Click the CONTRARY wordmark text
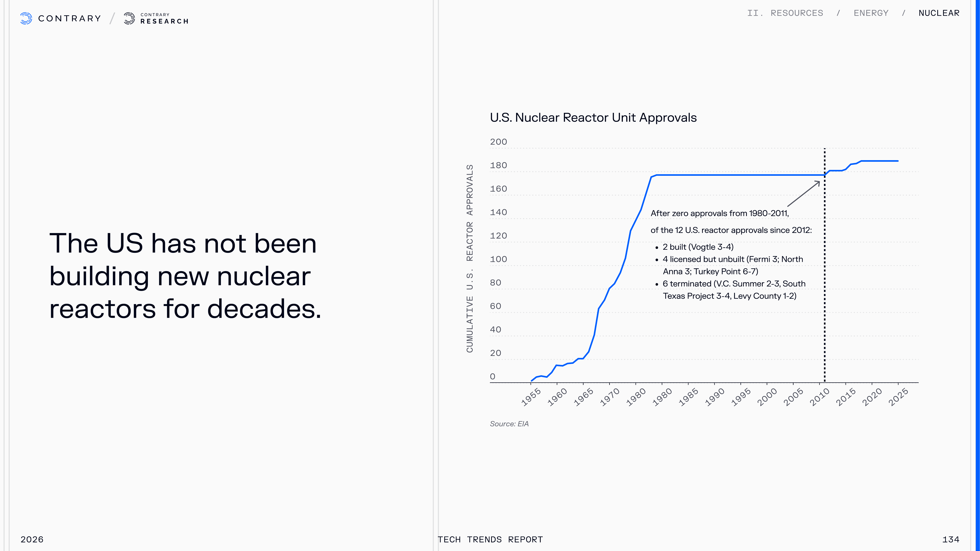Screen dimensions: 980x551 point(70,18)
